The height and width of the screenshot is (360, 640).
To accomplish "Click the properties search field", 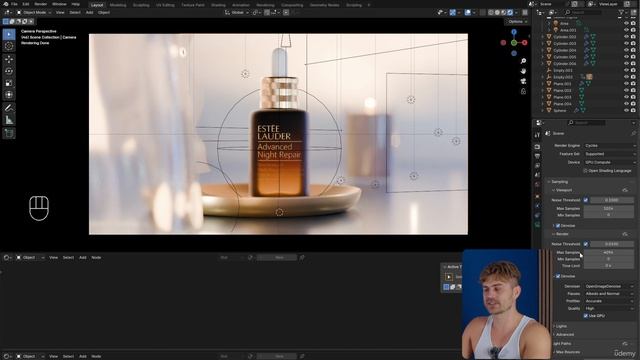I will [x=586, y=122].
